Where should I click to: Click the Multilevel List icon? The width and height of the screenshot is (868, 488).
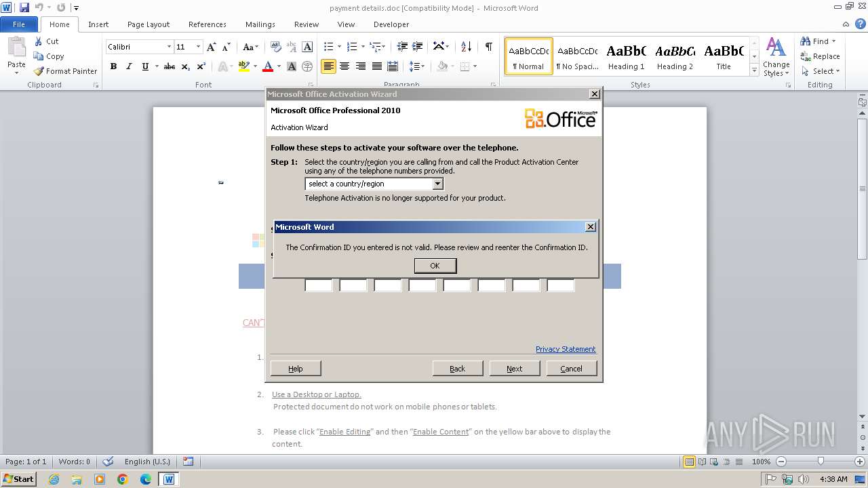pyautogui.click(x=375, y=47)
